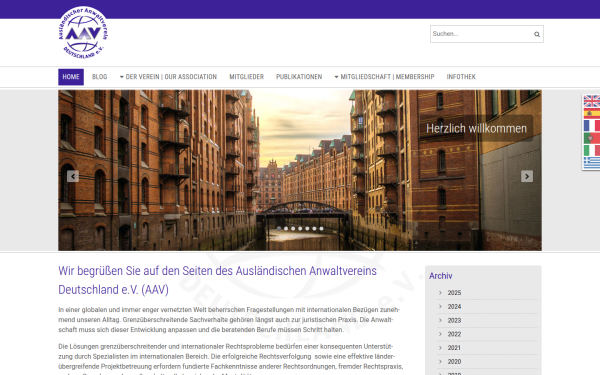Expand Der Verein | Our Association dropdown
Image resolution: width=600 pixels, height=375 pixels.
(x=168, y=77)
